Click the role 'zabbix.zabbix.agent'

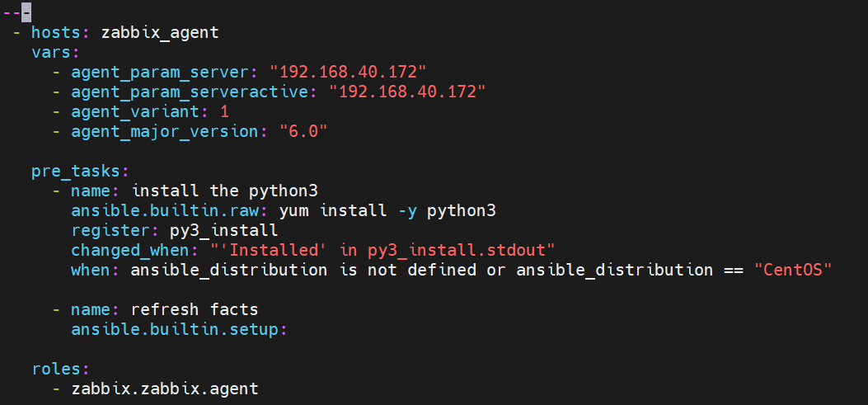point(165,389)
